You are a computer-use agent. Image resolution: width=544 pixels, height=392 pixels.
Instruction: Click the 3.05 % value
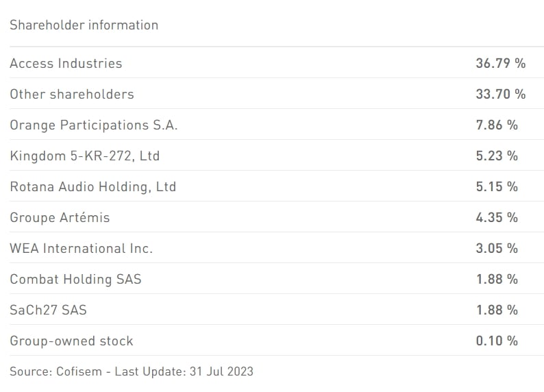point(497,249)
